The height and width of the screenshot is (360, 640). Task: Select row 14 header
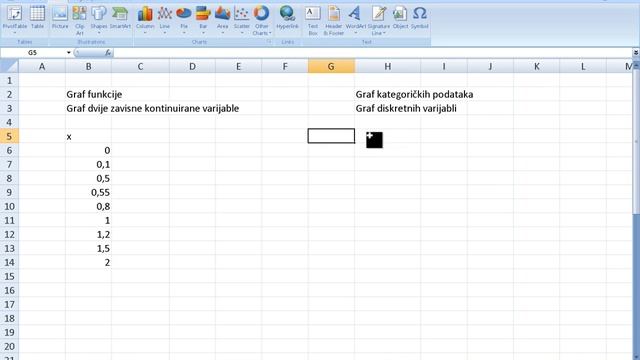click(9, 262)
